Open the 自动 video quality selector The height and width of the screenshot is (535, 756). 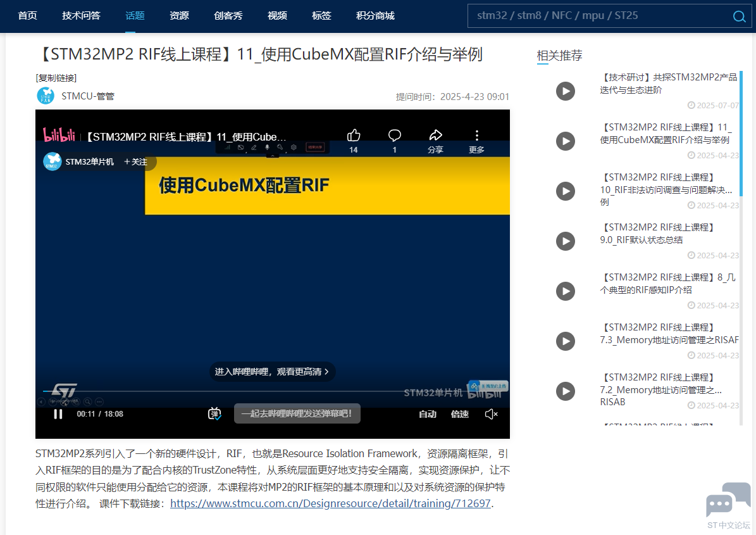[428, 413]
